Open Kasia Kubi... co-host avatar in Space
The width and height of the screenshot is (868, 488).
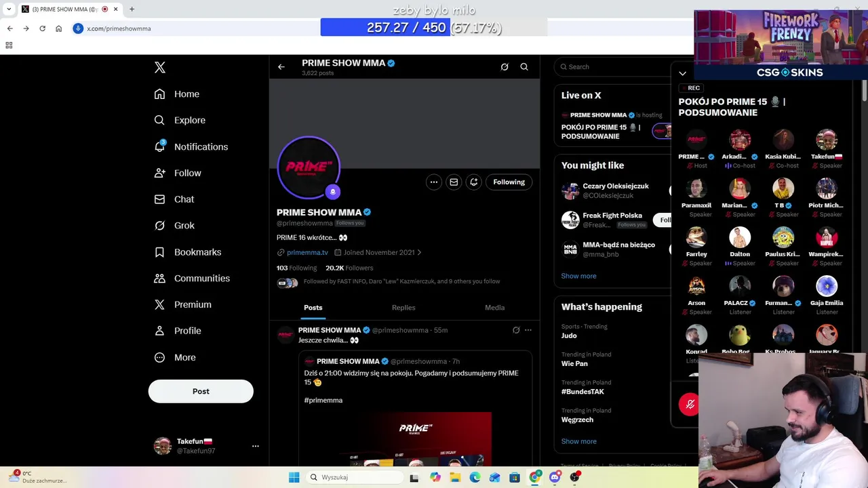[x=783, y=140]
